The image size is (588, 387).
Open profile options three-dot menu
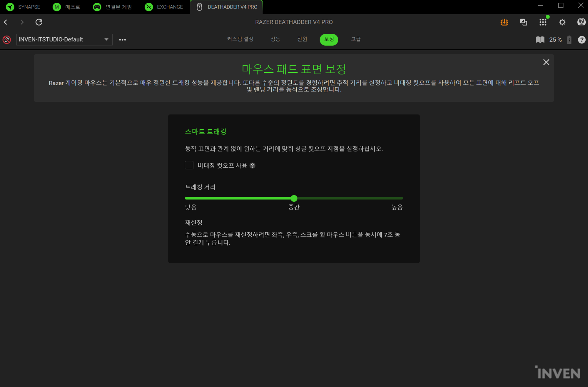click(x=123, y=40)
